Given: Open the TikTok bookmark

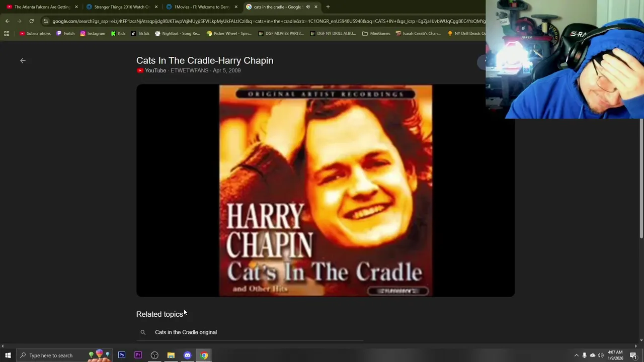Looking at the screenshot, I should pyautogui.click(x=140, y=34).
